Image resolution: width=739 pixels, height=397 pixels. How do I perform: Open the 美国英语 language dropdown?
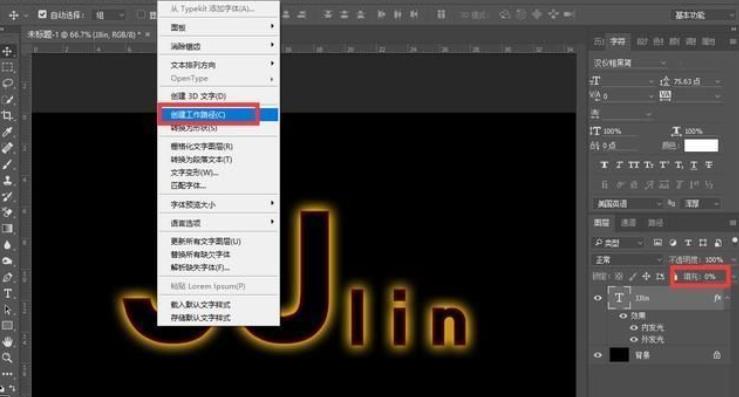point(628,204)
